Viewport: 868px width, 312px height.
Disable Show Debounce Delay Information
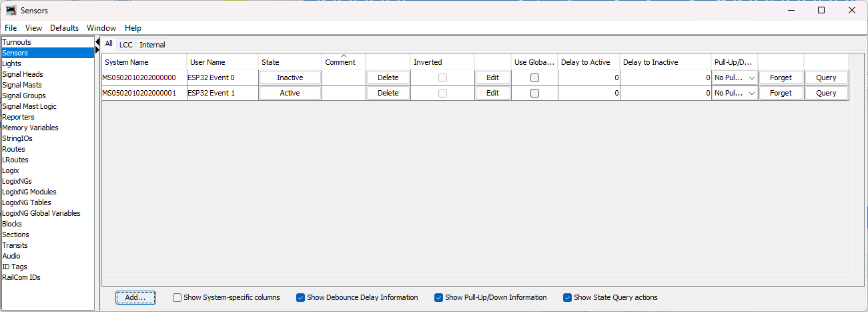(300, 297)
